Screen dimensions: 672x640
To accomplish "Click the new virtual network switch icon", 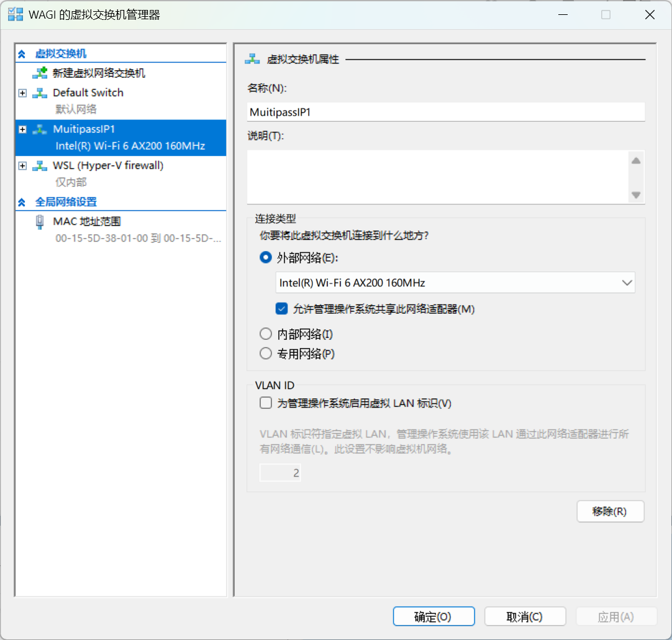I will [x=40, y=73].
